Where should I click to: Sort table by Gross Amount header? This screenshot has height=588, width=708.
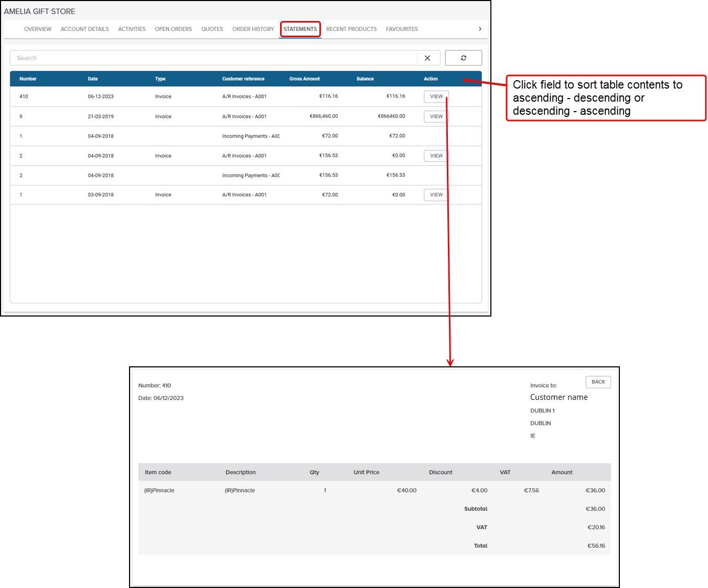point(304,79)
